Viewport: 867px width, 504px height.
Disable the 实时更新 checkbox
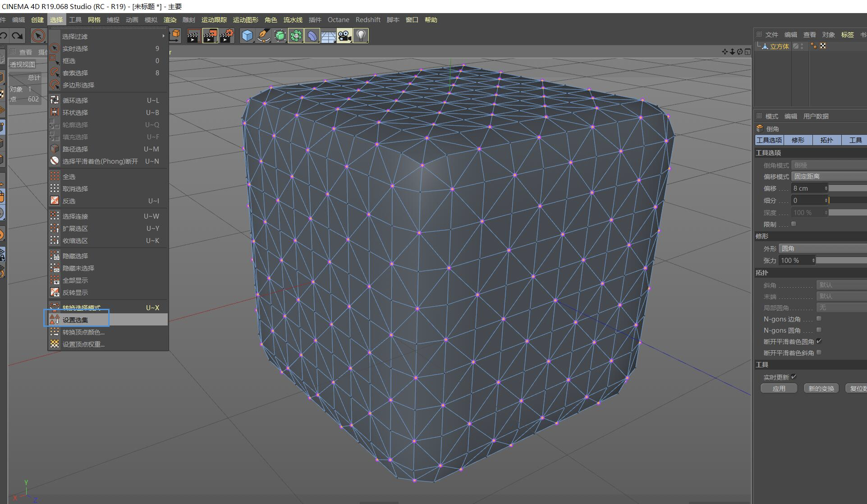[794, 377]
